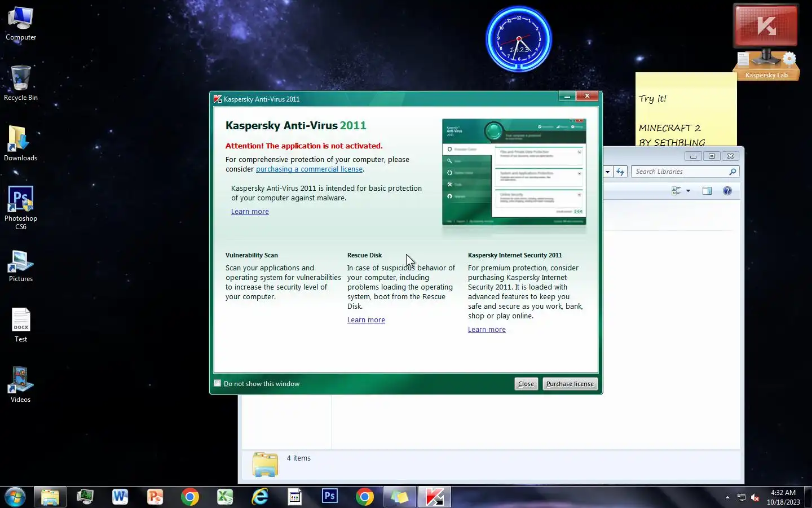Minimize the Kaspersky Anti-Virus 2011 window
812x508 pixels.
tap(567, 96)
